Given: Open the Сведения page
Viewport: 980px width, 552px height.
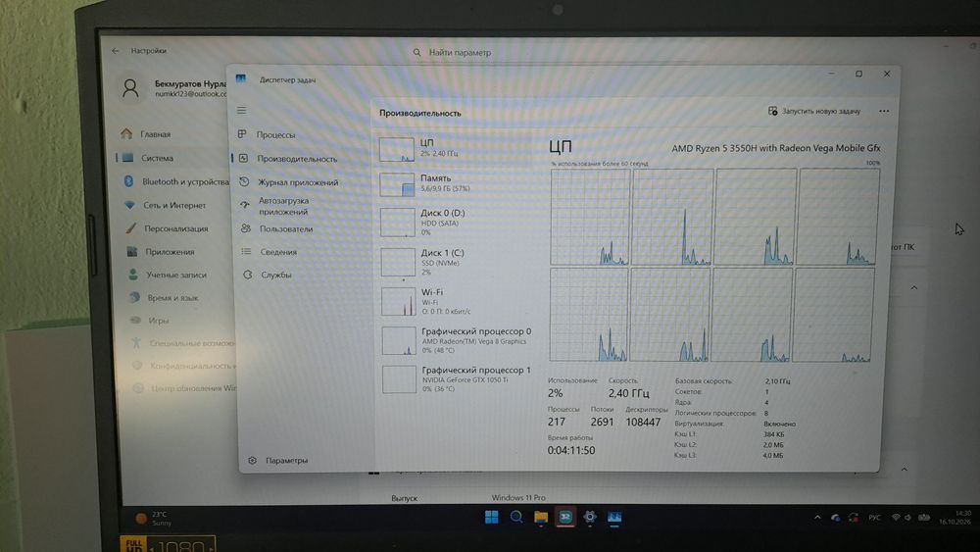Looking at the screenshot, I should click(x=278, y=252).
